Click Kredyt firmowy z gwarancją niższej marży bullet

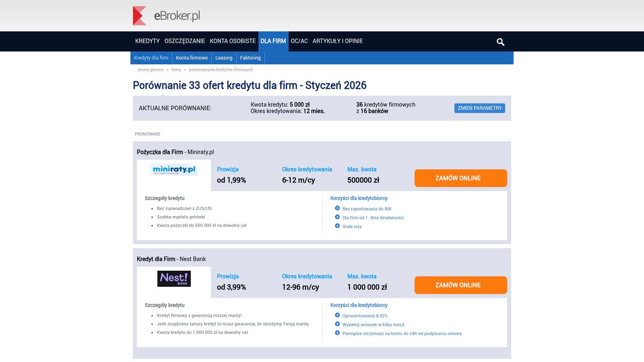pos(199,315)
